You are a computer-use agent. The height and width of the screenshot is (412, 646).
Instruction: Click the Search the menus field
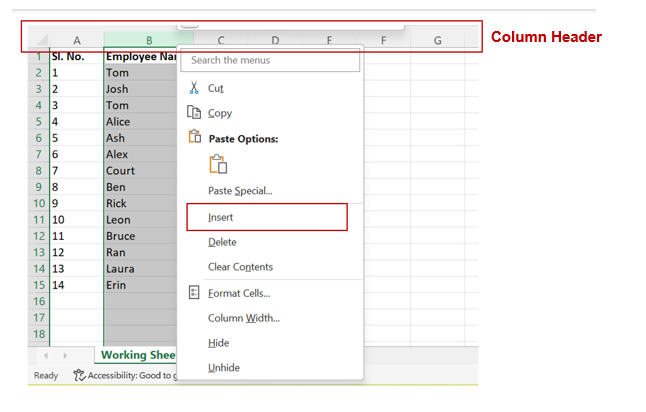(270, 60)
